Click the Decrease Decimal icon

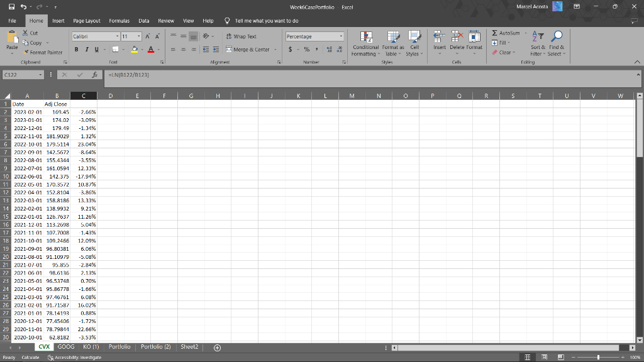(339, 50)
